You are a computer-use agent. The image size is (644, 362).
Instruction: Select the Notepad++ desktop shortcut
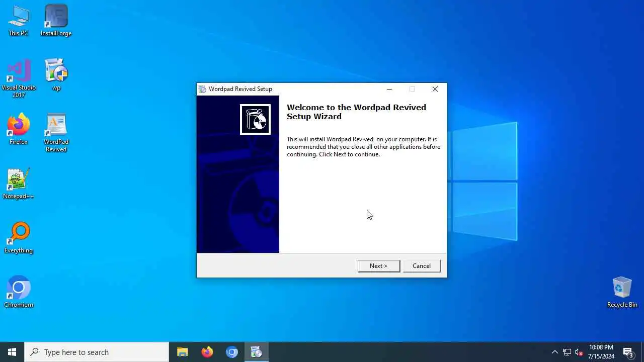pos(19,184)
